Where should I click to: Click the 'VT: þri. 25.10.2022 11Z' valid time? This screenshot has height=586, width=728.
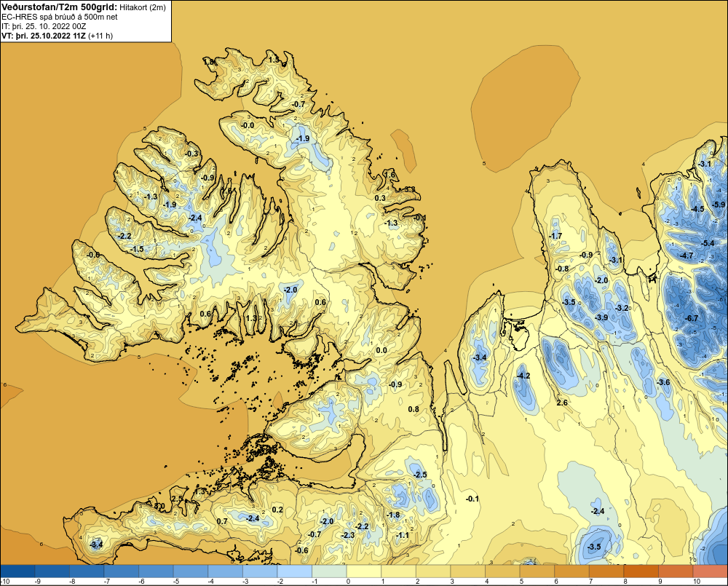point(44,35)
